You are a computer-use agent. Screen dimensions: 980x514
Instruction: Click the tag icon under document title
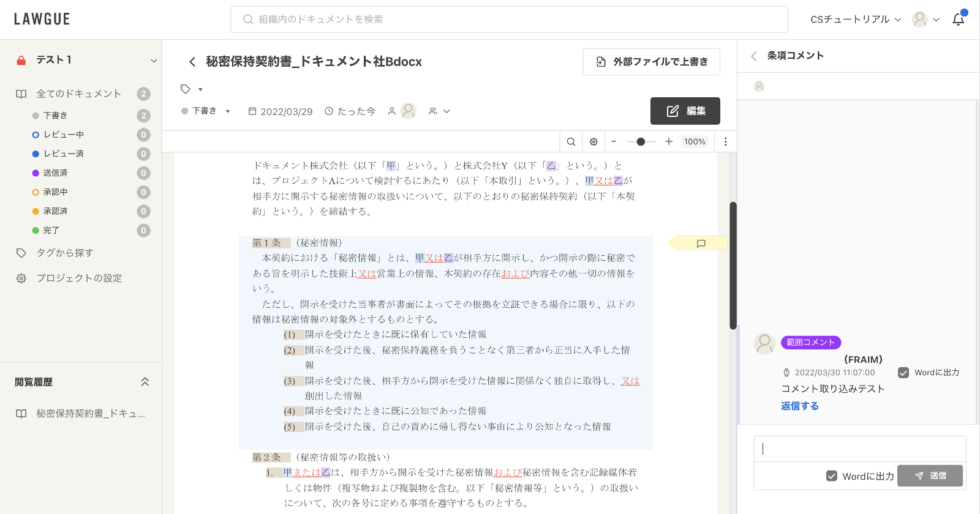coord(186,89)
